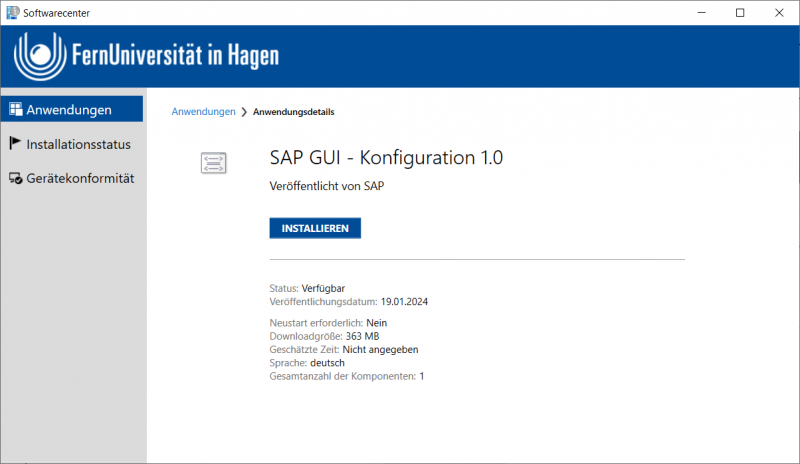This screenshot has height=464, width=800.
Task: Open the Anwendungen sidebar section
Action: [x=72, y=109]
